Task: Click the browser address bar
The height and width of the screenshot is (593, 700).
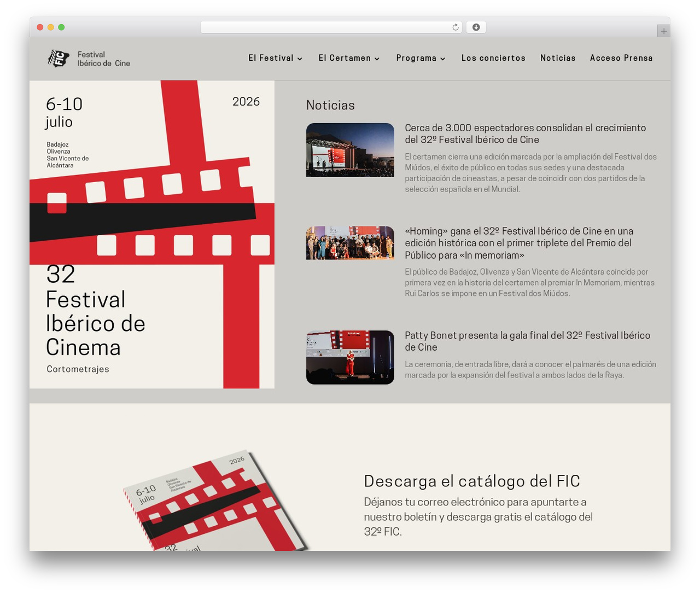Action: [331, 27]
